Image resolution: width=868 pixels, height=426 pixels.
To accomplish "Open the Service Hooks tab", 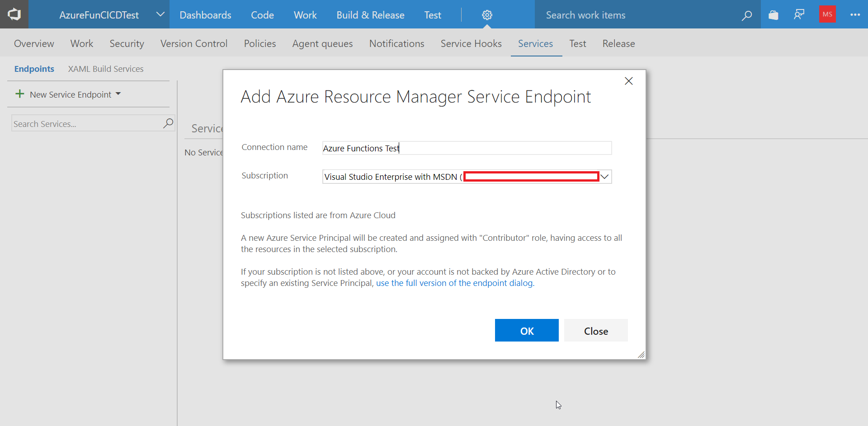I will tap(471, 43).
